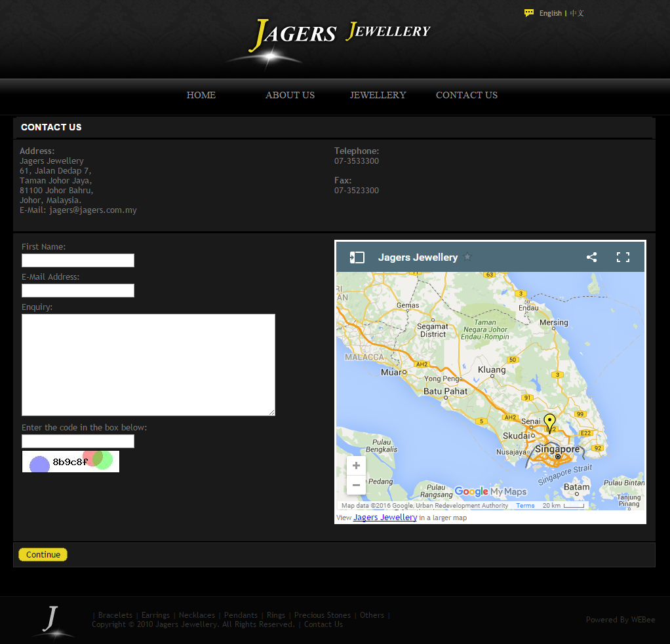The image size is (670, 644).
Task: Focus the captcha code input field
Action: tap(78, 441)
